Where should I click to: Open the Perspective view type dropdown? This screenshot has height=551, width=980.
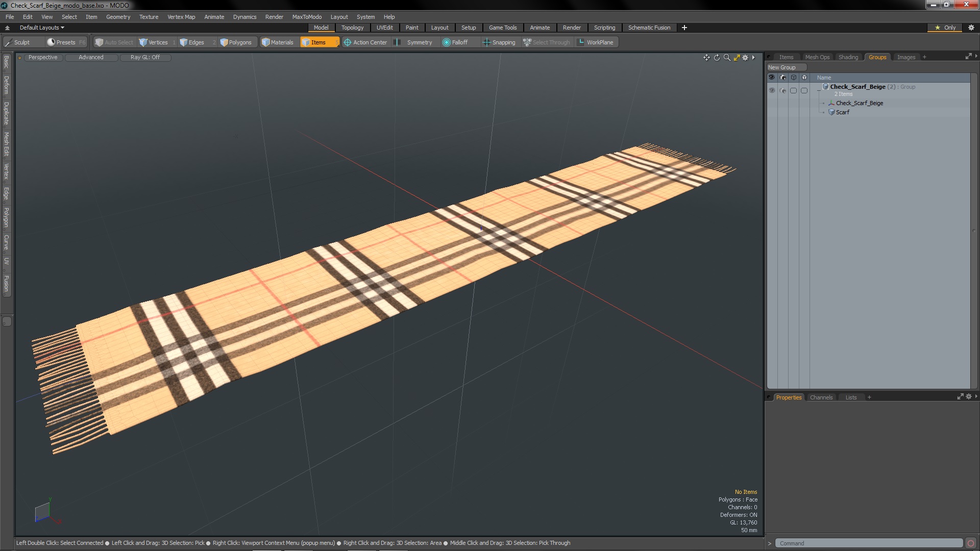click(43, 57)
